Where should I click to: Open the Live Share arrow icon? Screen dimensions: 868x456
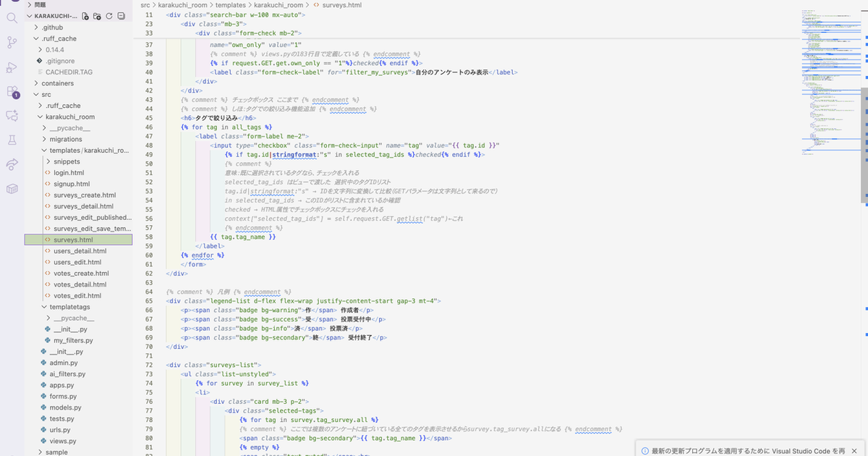pyautogui.click(x=12, y=164)
